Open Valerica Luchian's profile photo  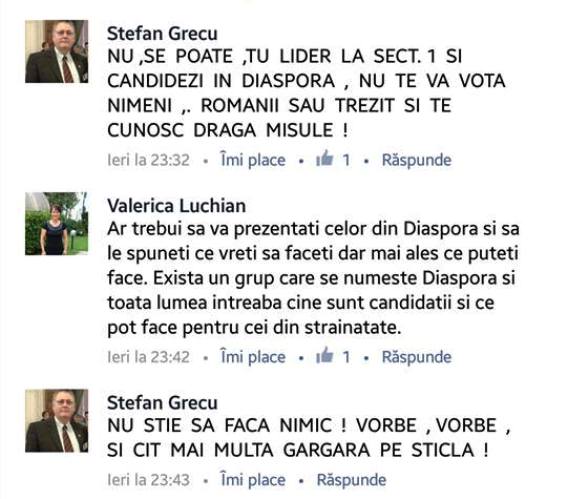click(56, 223)
